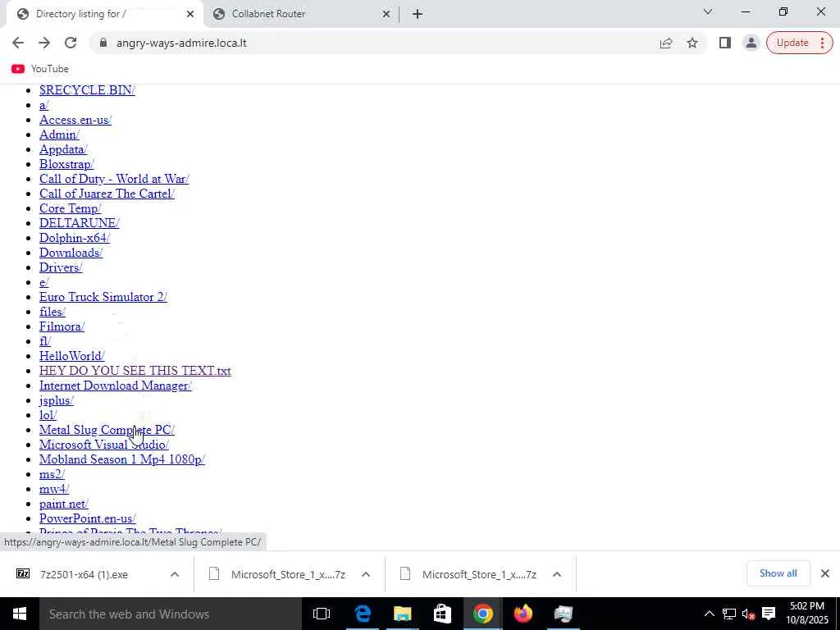Open the Admin/ directory link
This screenshot has height=630, width=840.
59,135
